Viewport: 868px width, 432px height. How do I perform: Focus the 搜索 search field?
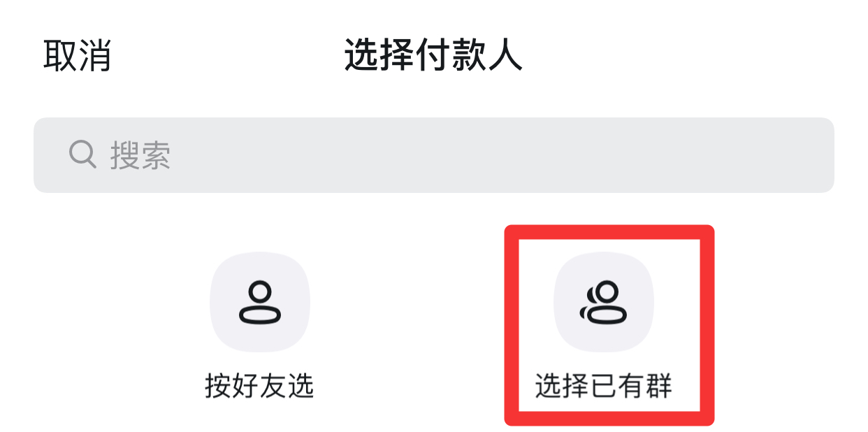point(434,154)
